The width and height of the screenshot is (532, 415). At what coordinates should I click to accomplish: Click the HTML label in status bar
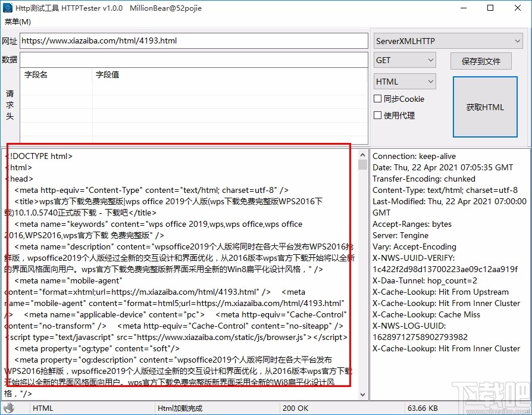(x=42, y=408)
